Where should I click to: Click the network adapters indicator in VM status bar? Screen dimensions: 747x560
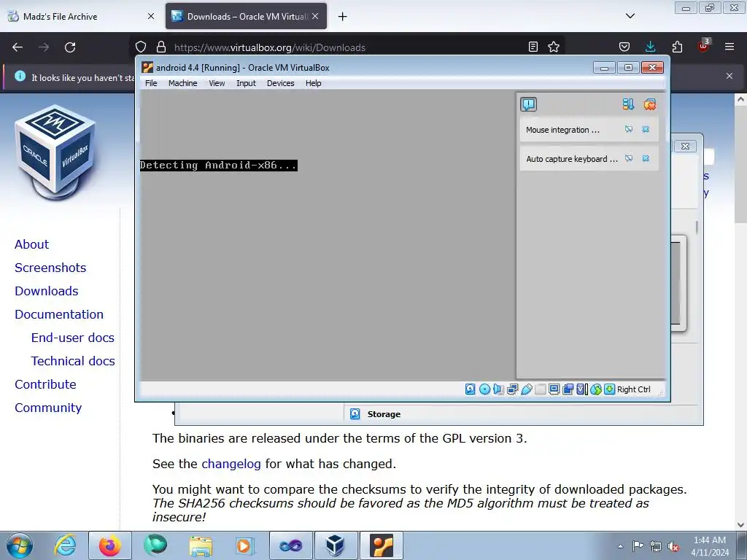pyautogui.click(x=513, y=389)
